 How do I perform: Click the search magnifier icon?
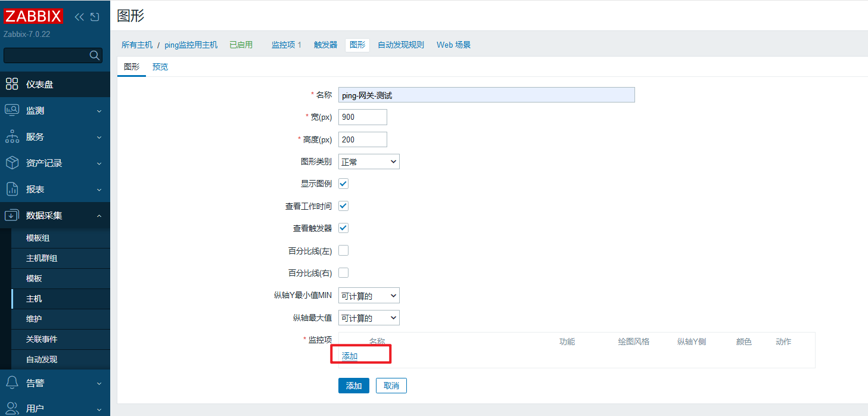[x=94, y=55]
